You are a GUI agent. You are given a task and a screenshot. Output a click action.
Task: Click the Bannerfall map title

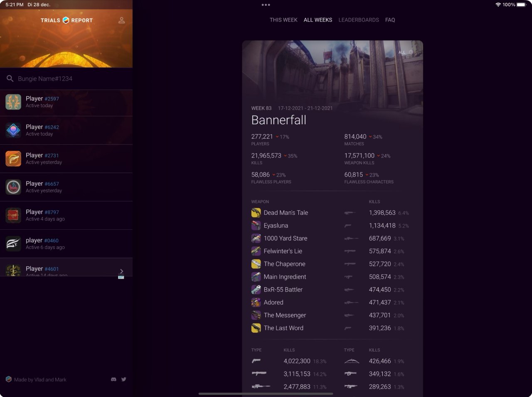coord(279,120)
